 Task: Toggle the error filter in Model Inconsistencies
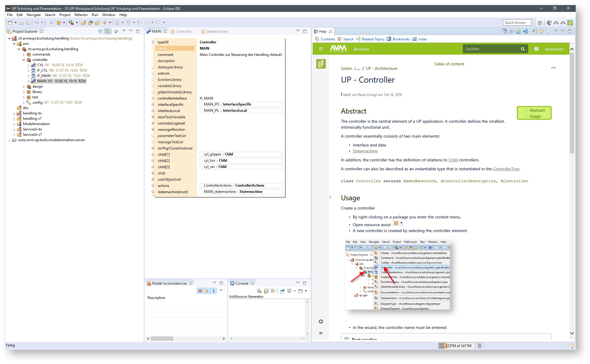pyautogui.click(x=200, y=291)
